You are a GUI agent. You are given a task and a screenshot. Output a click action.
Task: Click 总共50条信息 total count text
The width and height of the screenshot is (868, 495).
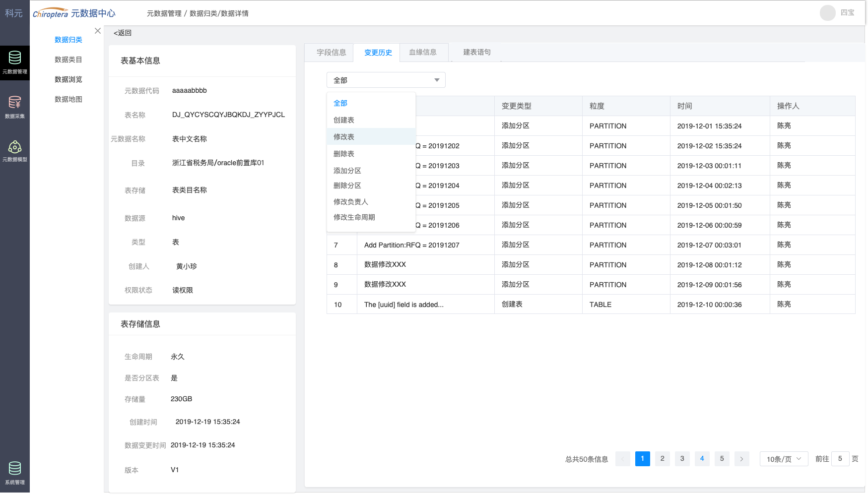coord(587,459)
